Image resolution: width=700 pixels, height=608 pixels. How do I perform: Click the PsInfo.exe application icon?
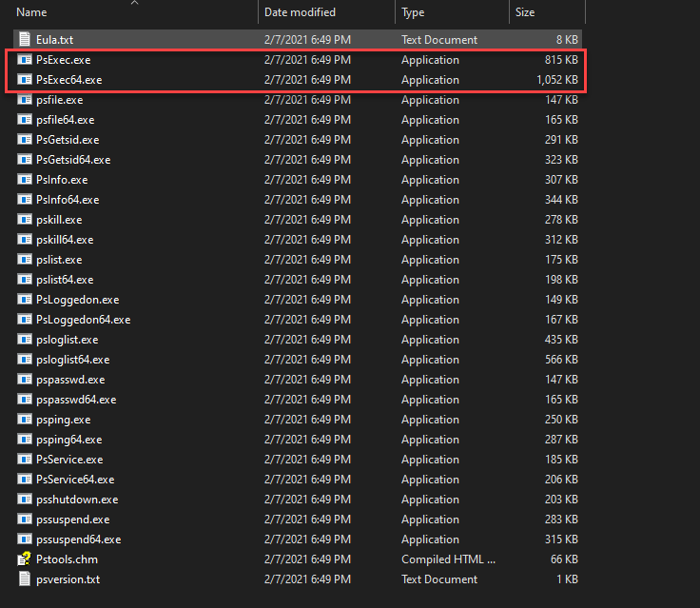coord(25,179)
